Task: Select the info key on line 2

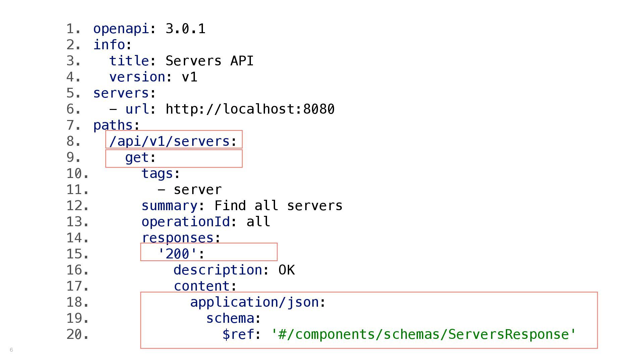Action: point(109,45)
